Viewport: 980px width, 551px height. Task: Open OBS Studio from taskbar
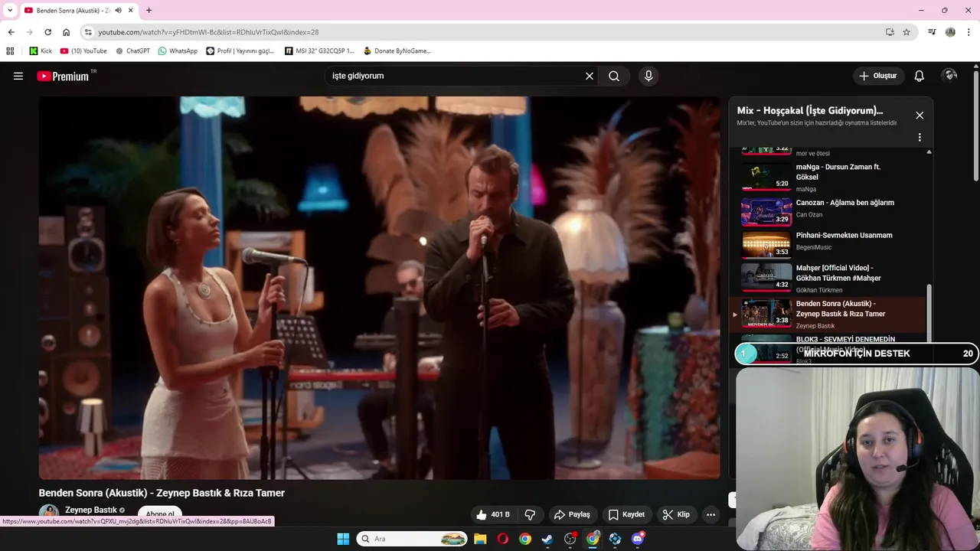point(570,539)
